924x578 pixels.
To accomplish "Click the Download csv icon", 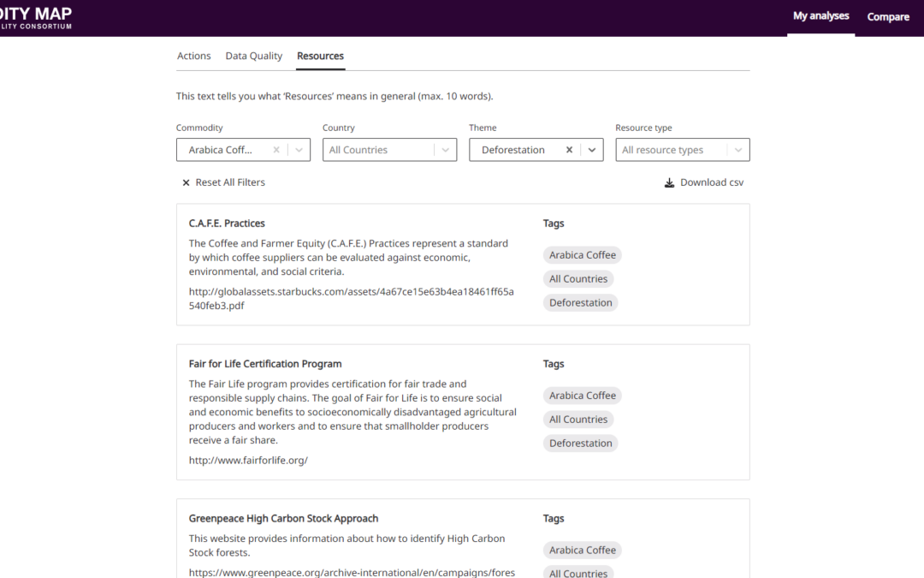I will (x=669, y=183).
